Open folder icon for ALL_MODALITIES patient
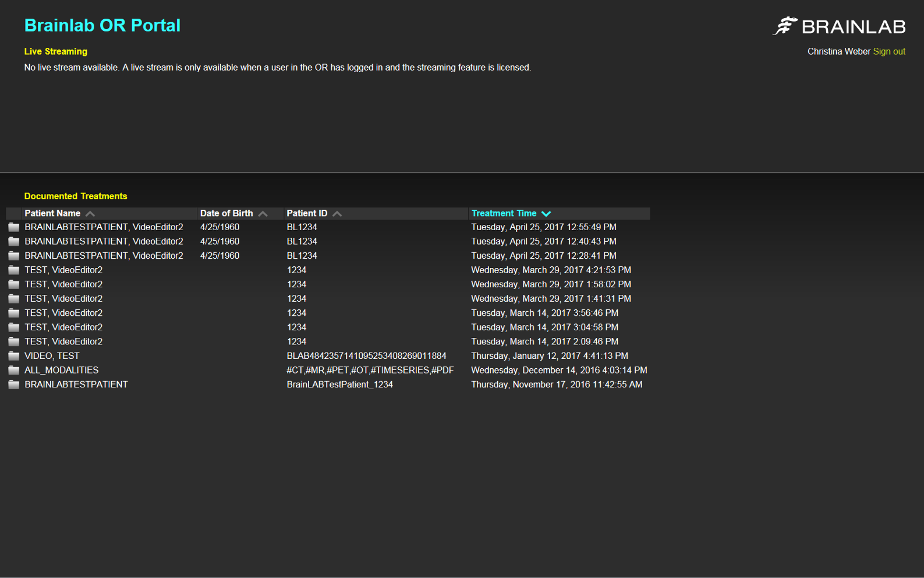 [x=14, y=370]
